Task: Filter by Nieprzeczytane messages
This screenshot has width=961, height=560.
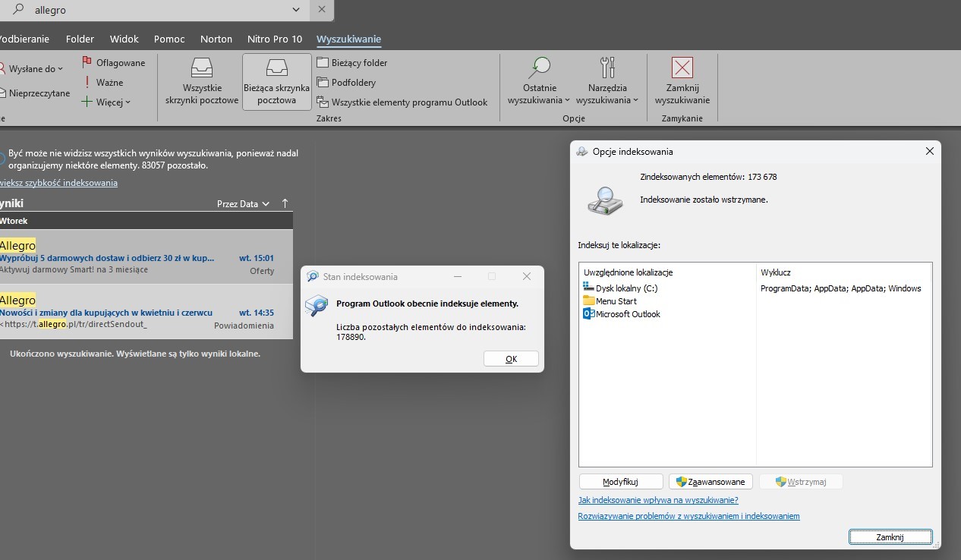Action: click(x=35, y=93)
